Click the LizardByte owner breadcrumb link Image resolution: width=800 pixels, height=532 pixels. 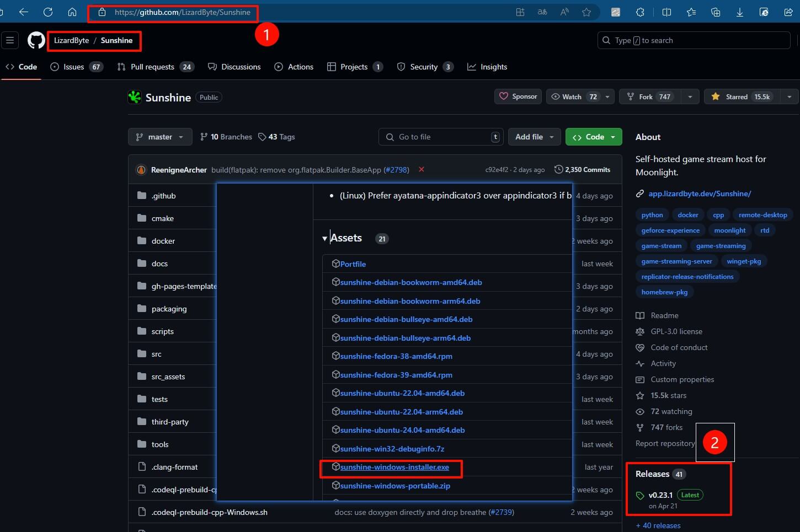71,40
